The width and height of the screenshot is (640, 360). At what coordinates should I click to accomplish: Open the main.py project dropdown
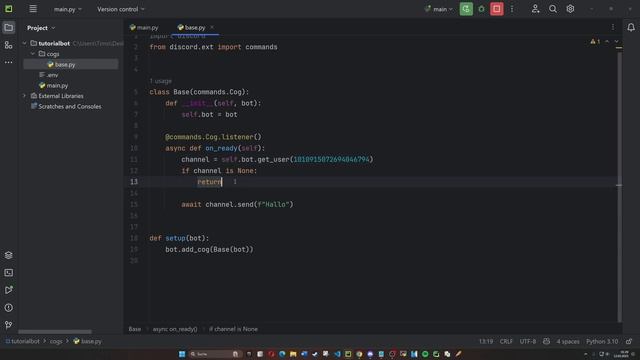coord(68,9)
